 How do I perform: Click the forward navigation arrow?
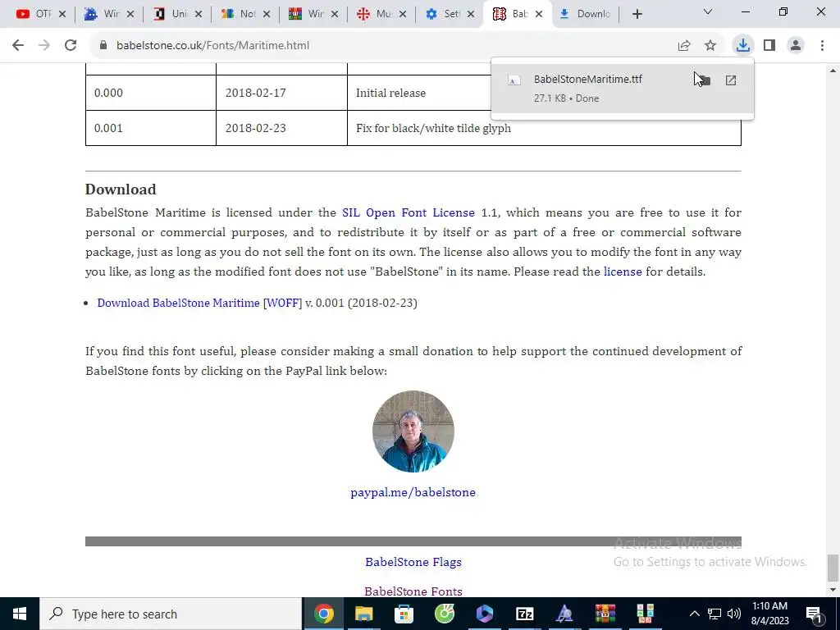coord(44,46)
